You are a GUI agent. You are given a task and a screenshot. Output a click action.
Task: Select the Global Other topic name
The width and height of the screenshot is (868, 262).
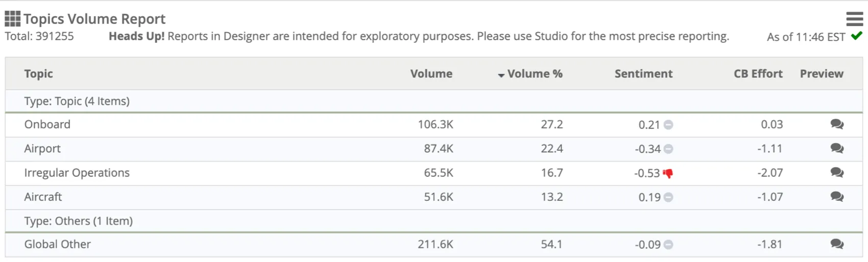click(57, 244)
